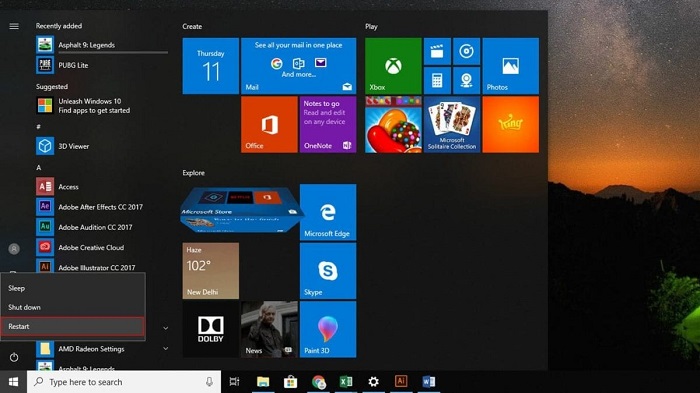Launch Adobe Audition CC 2017
This screenshot has width=700, height=393.
(102, 227)
